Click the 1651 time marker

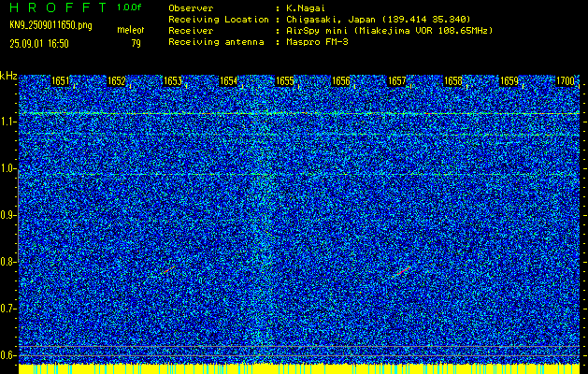click(x=60, y=81)
